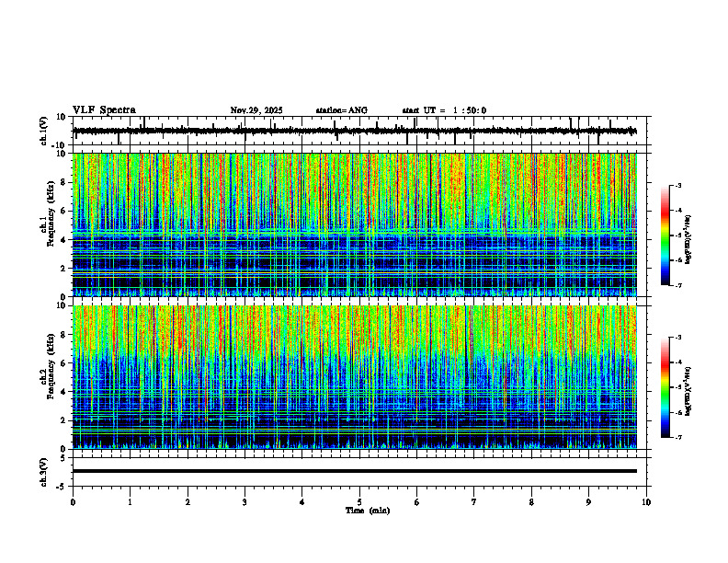Image resolution: width=728 pixels, height=563 pixels.
Task: Click the ch.1 colorbar log(PSD) label
Action: point(688,240)
